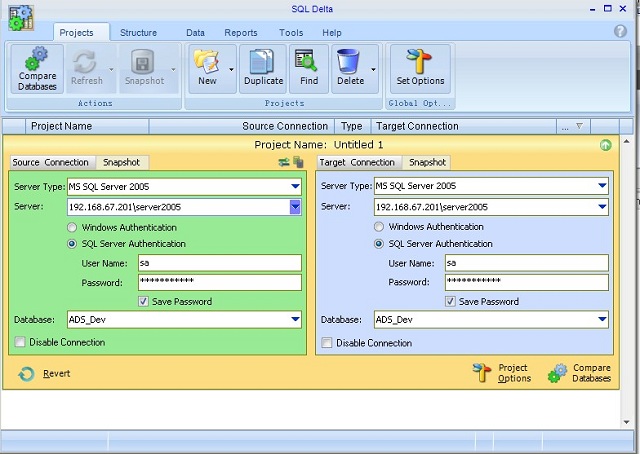The height and width of the screenshot is (454, 640).
Task: Click the Duplicate project icon
Action: tap(262, 62)
